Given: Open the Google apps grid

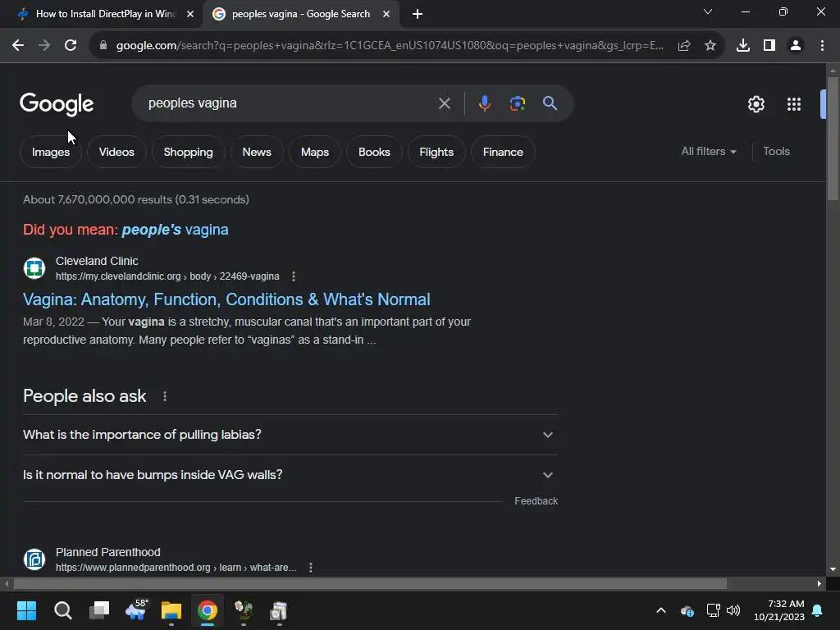Looking at the screenshot, I should [x=794, y=104].
